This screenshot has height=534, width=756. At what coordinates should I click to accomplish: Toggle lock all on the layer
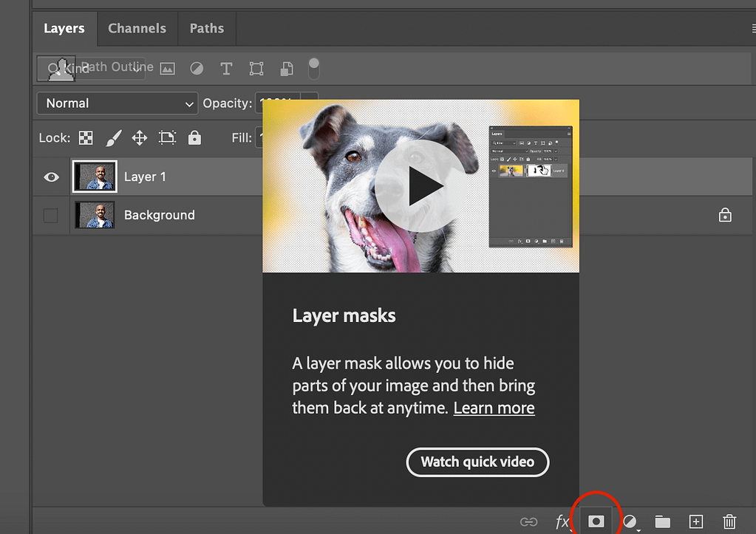(x=194, y=137)
